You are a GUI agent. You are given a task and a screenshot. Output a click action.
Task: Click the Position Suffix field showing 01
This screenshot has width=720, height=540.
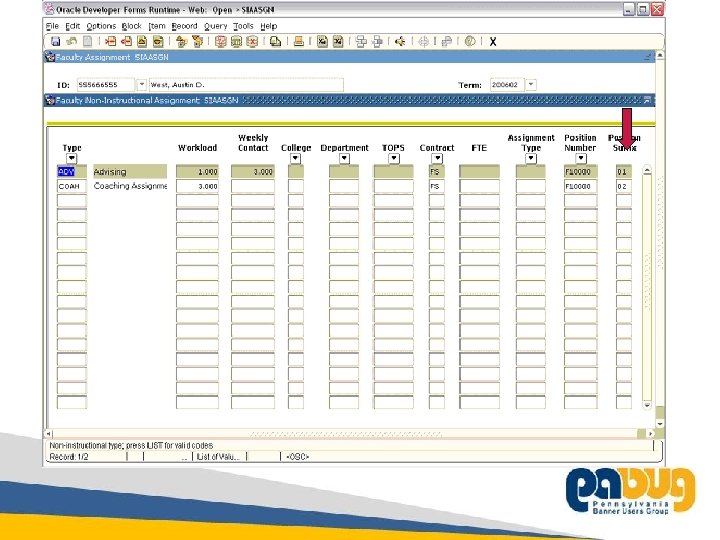coord(624,172)
